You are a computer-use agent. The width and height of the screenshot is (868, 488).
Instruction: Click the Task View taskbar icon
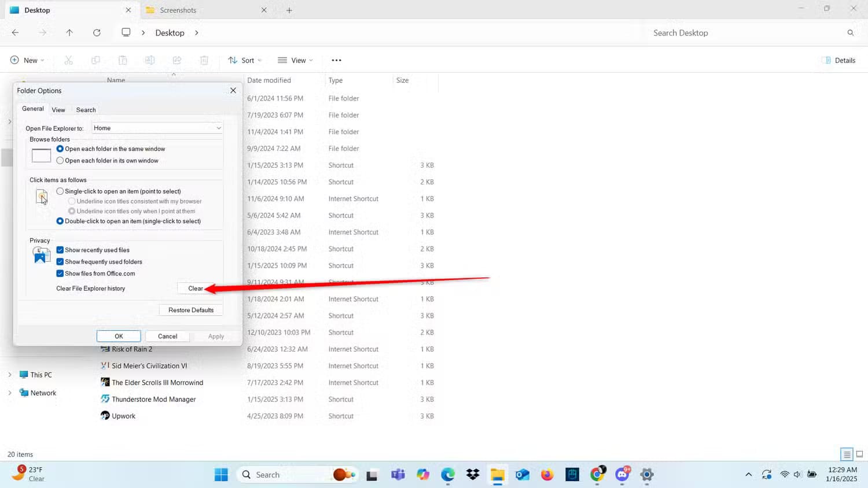(x=372, y=475)
